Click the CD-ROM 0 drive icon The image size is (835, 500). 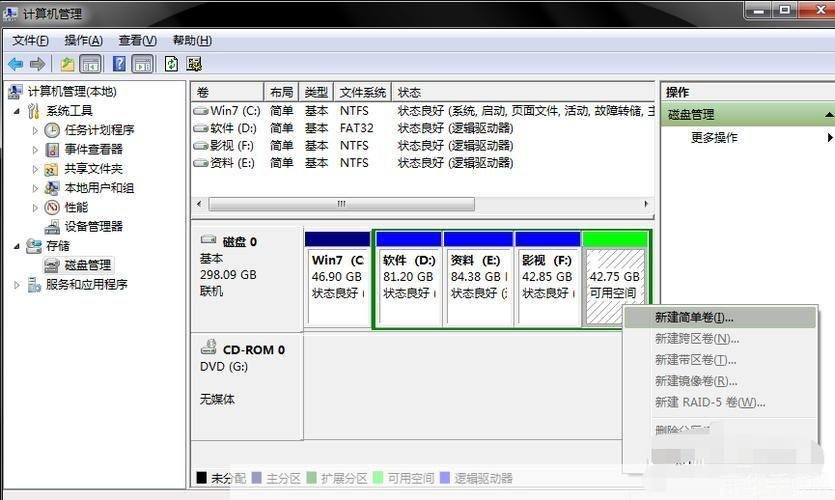coord(208,348)
